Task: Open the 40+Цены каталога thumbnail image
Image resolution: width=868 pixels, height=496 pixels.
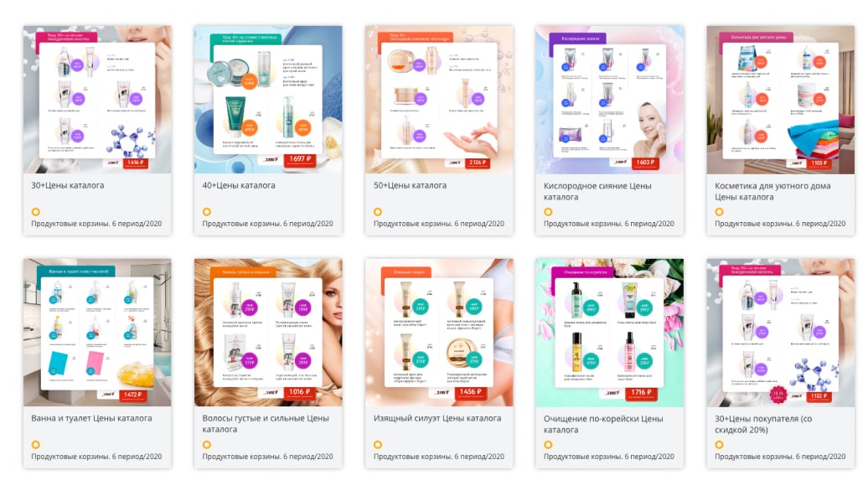Action: 268,100
